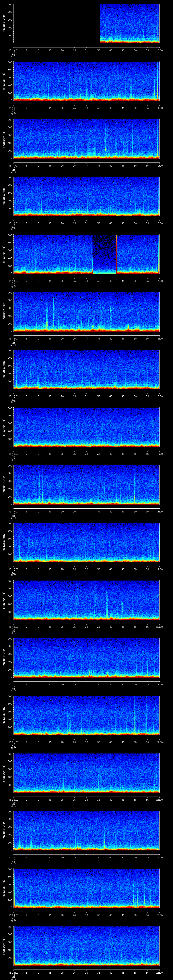The image size is (173, 980).
Task: Click the 30-second tick label under the 15:16 spectrogram
Action: [87, 454]
